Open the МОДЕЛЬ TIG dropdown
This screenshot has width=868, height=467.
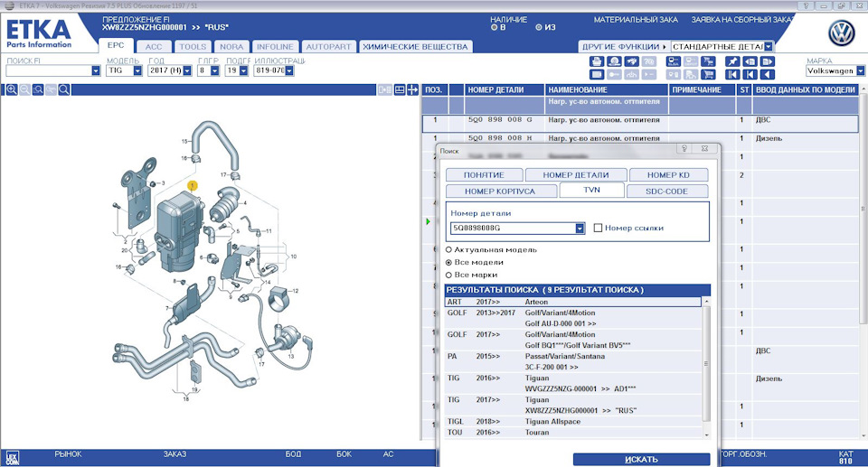(x=137, y=70)
